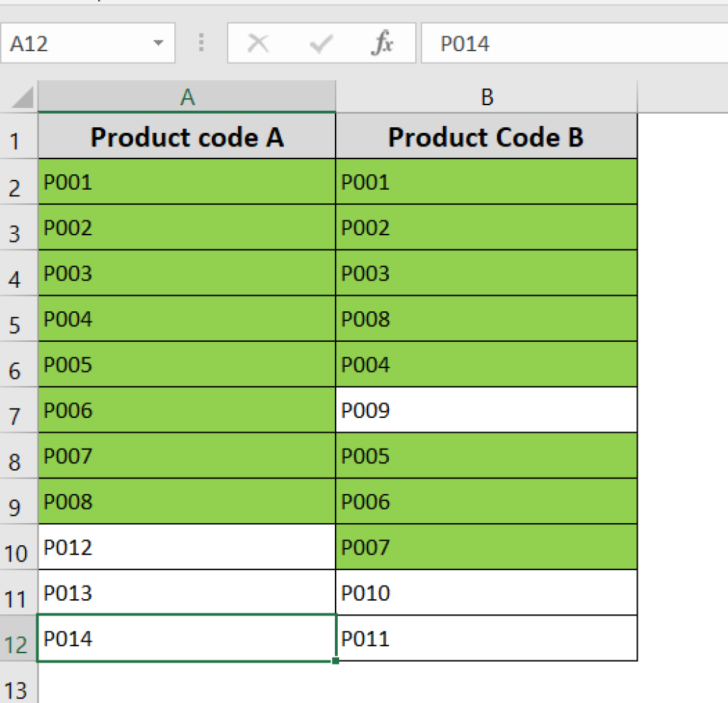The width and height of the screenshot is (728, 703).
Task: Select column A header
Action: pos(187,97)
